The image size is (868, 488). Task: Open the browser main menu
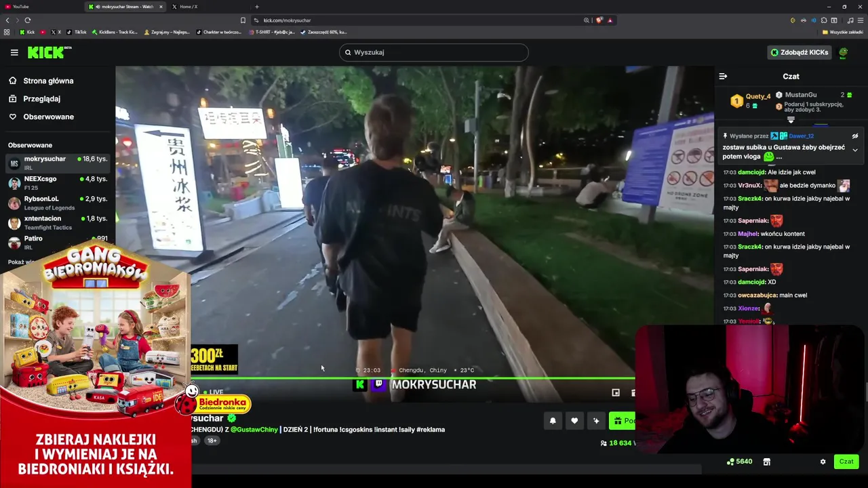(x=861, y=20)
